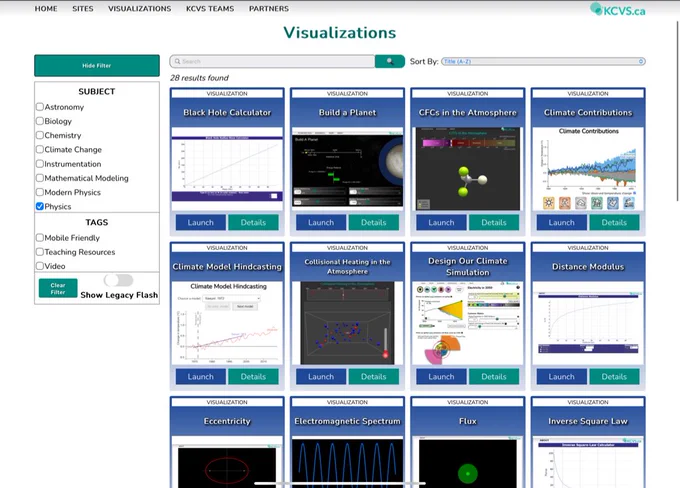
Task: Check the Instrumentation checkbox
Action: point(40,164)
